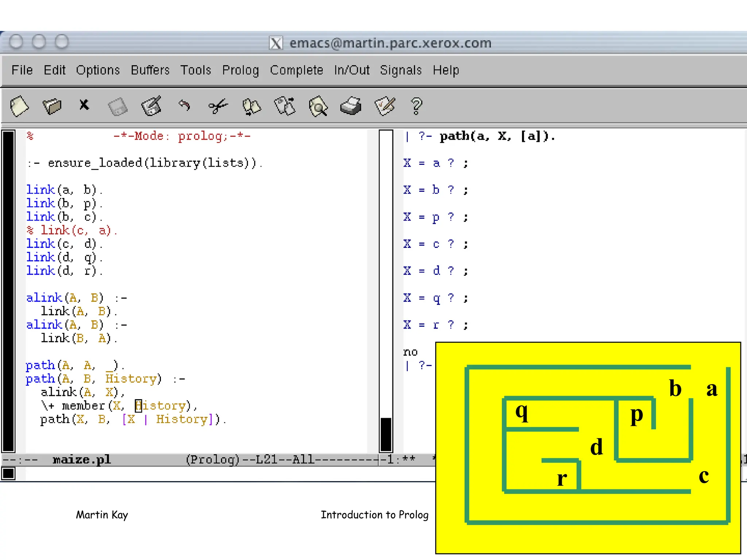Click the maize.pl buffer name in mode line
The width and height of the screenshot is (747, 560).
tap(82, 460)
